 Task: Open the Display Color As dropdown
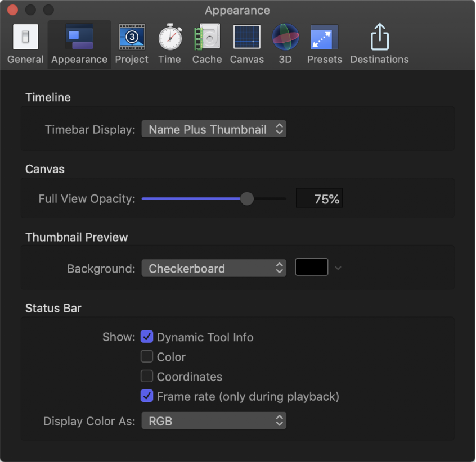click(x=214, y=420)
